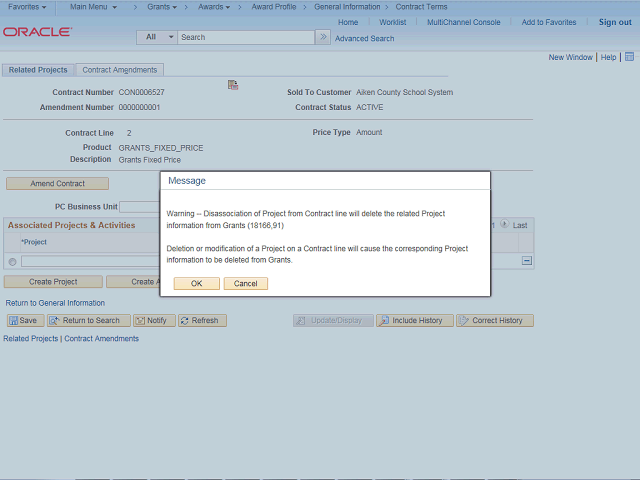Image resolution: width=640 pixels, height=480 pixels.
Task: Follow Return to General Information link
Action: click(55, 303)
